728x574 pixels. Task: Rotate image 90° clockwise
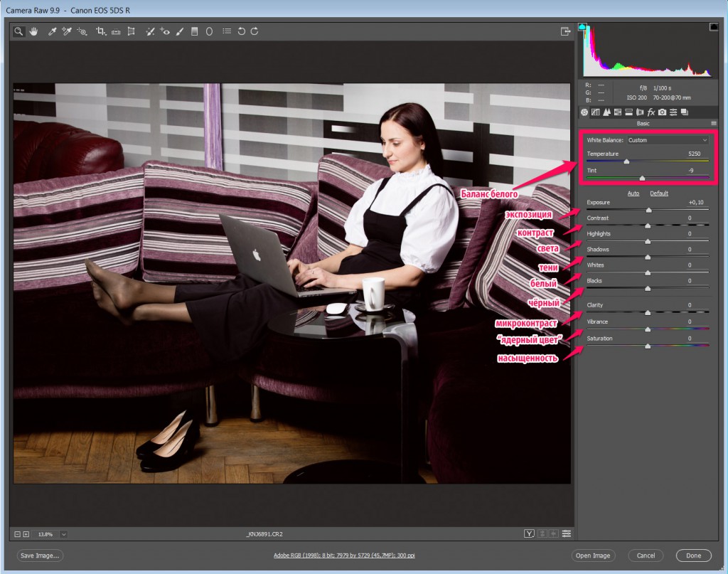(x=254, y=31)
